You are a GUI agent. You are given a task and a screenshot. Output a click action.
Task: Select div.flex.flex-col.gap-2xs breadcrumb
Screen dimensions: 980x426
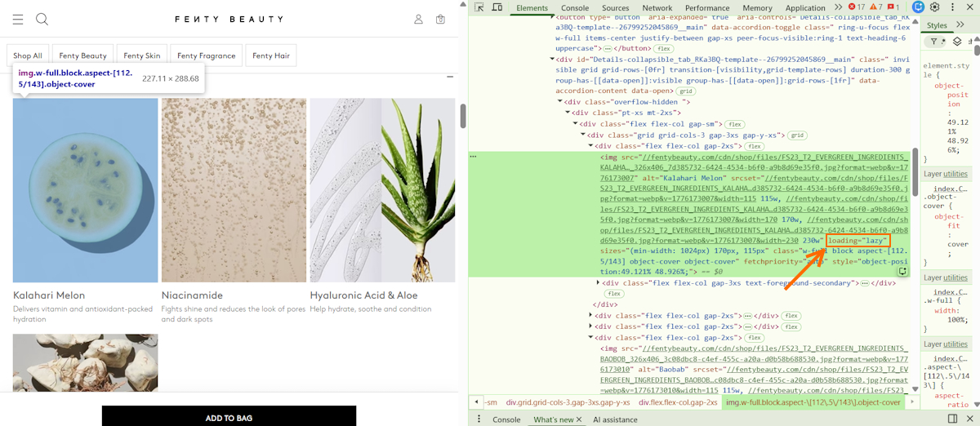click(678, 402)
